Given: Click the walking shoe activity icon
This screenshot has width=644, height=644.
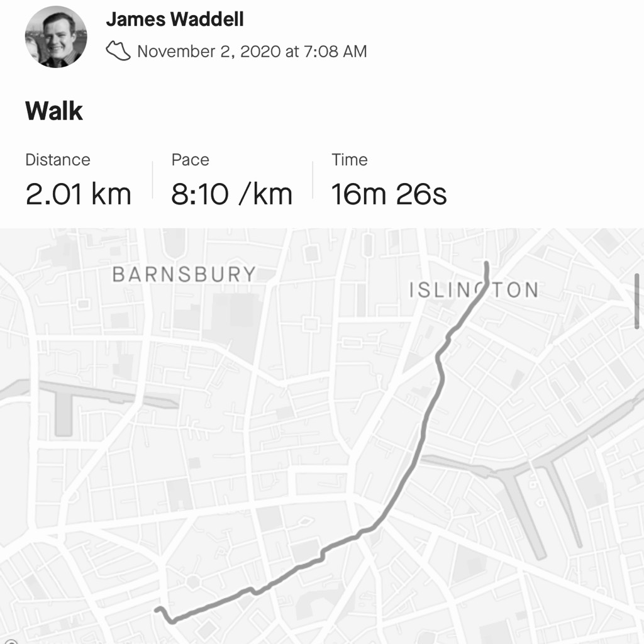Looking at the screenshot, I should (118, 51).
